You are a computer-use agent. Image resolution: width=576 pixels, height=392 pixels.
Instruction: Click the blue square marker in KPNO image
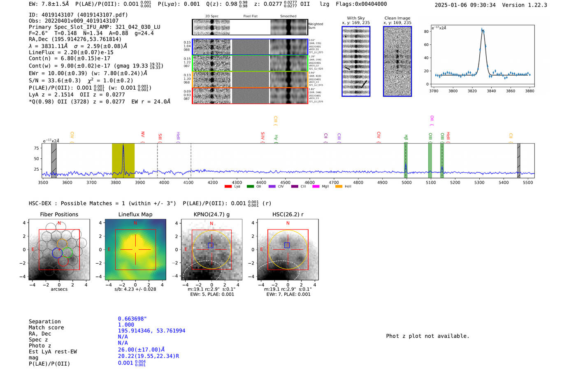tap(211, 245)
